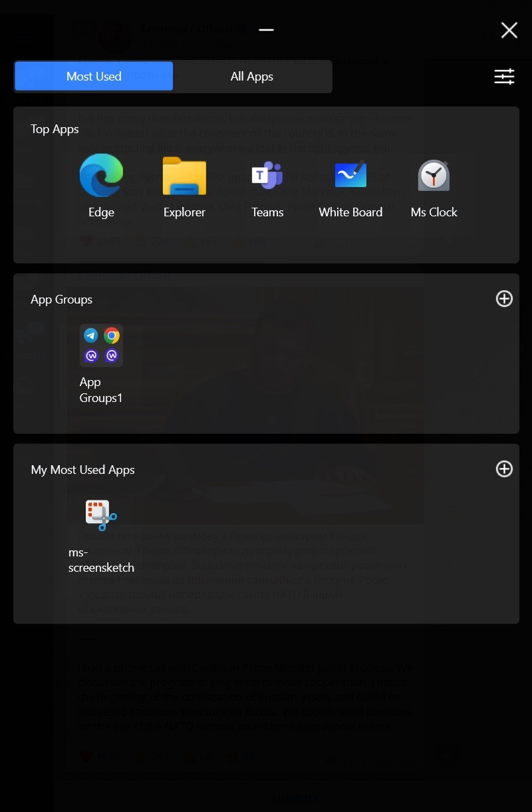This screenshot has height=812, width=532.
Task: Launch the White Board app
Action: [x=350, y=176]
